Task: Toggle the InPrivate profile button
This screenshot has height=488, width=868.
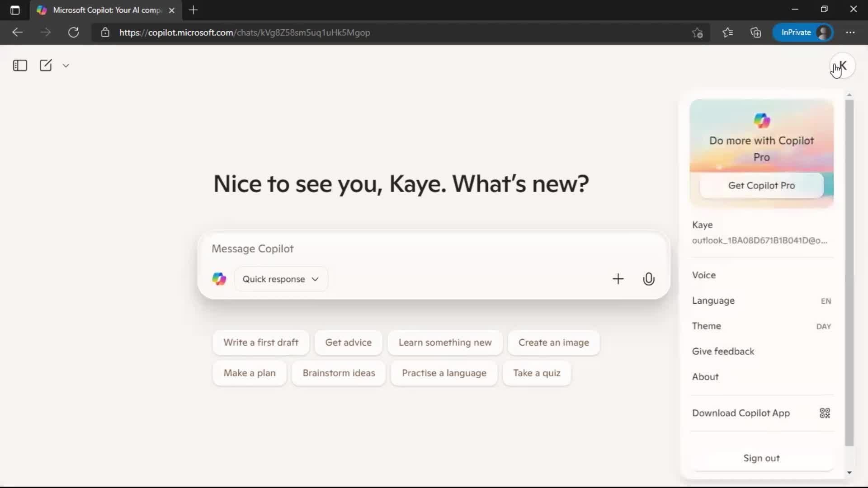Action: 803,33
